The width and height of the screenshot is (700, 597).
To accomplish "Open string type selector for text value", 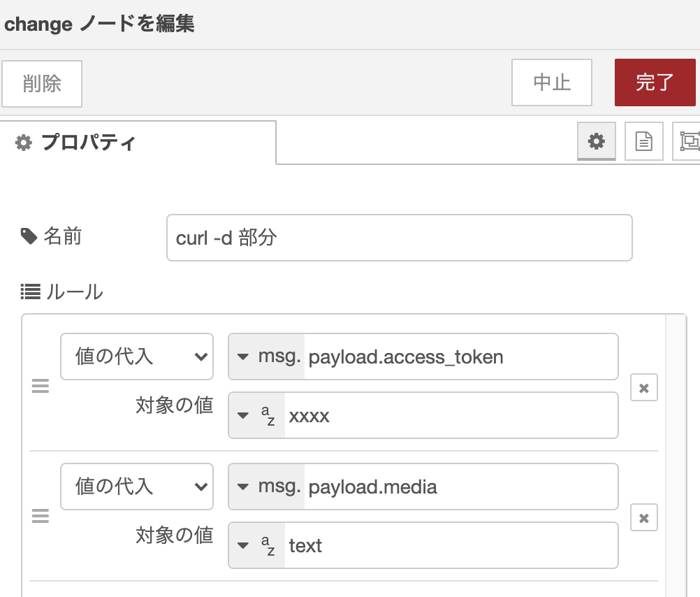I will [256, 545].
